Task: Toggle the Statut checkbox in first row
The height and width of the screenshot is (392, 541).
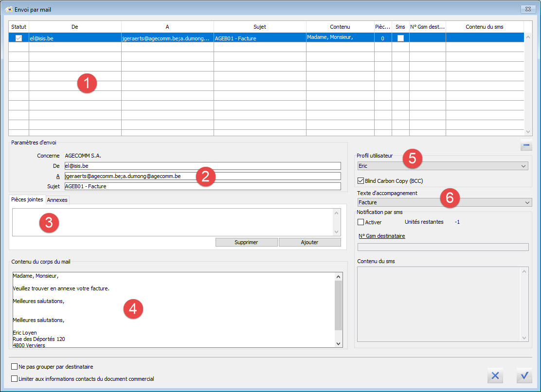Action: click(x=19, y=38)
